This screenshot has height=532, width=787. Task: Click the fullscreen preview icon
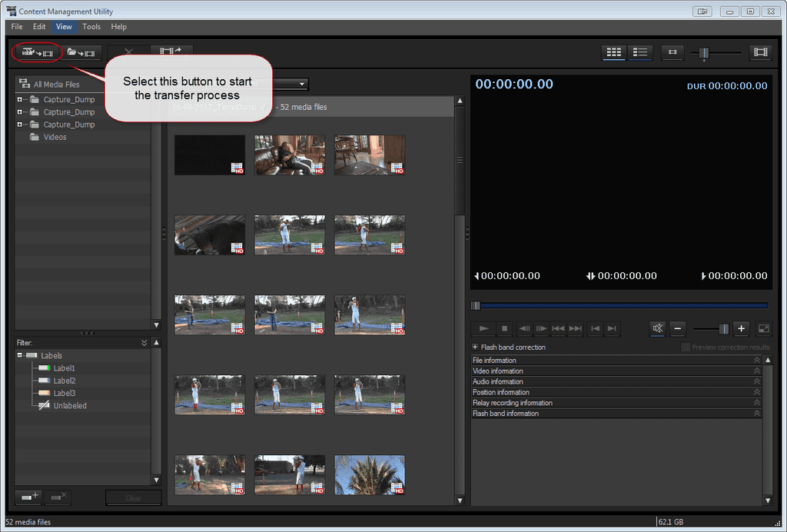763,328
